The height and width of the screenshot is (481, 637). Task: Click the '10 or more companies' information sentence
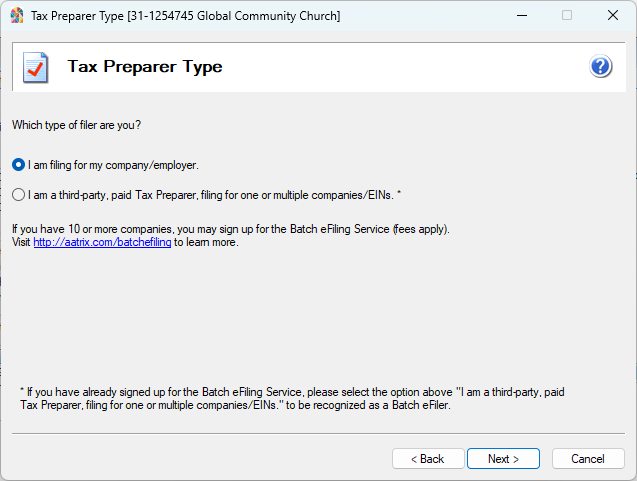coord(230,229)
